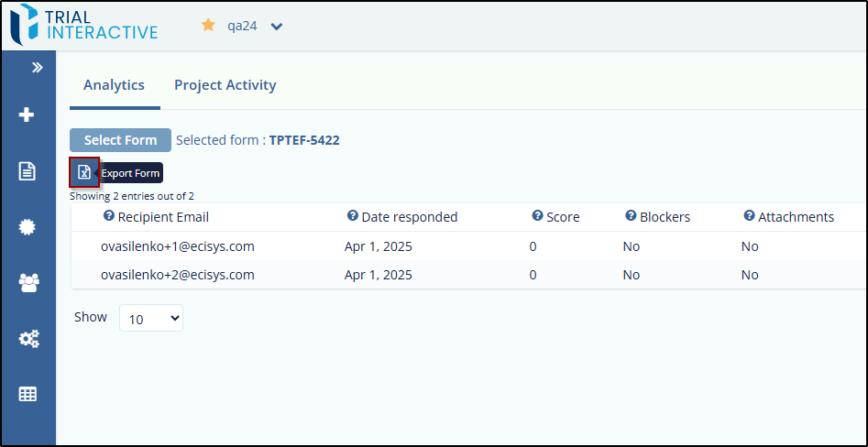Viewport: 868px width, 447px height.
Task: Expand the sidebar with double chevron
Action: (x=37, y=68)
